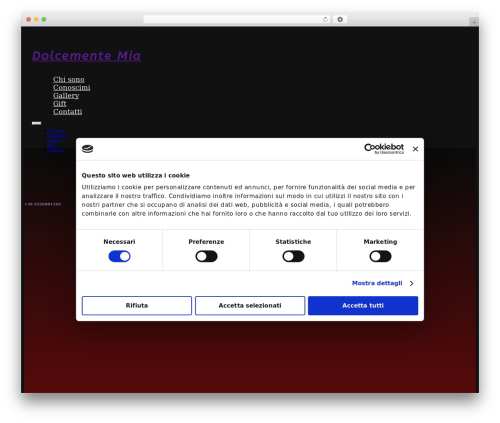
Task: Click the Cookiebot cookie icon in dialog
Action: coord(87,149)
